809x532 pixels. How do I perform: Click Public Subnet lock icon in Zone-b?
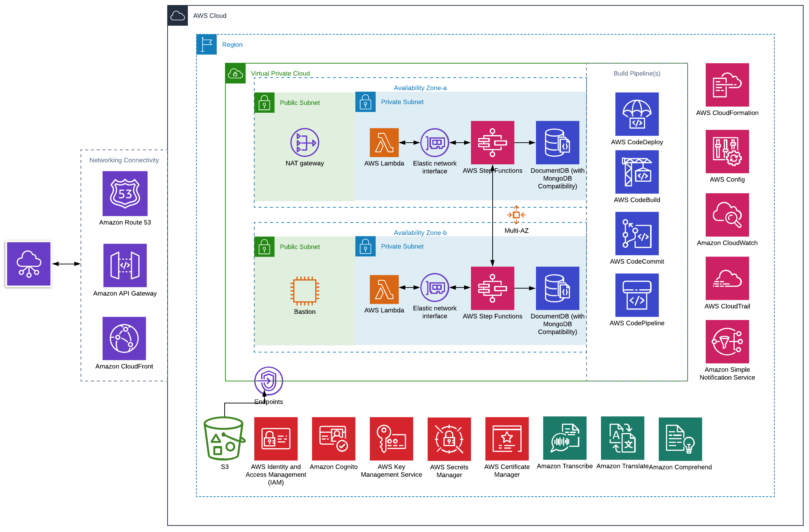pos(264,247)
